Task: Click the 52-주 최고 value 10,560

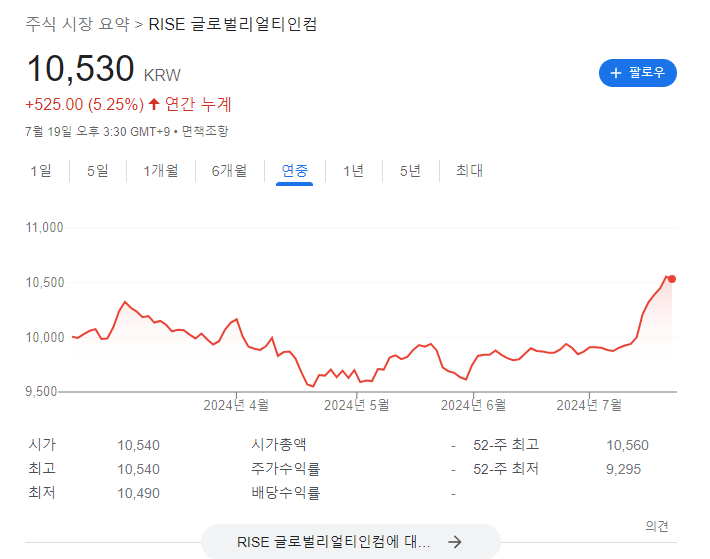Action: (x=627, y=445)
